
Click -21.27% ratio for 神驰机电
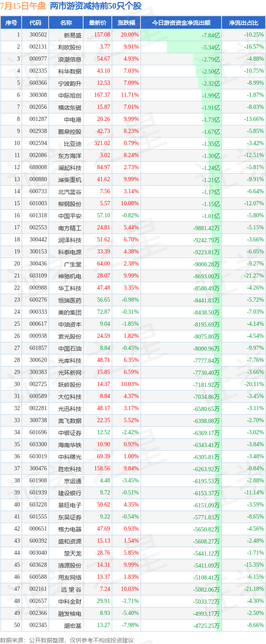(x=254, y=276)
